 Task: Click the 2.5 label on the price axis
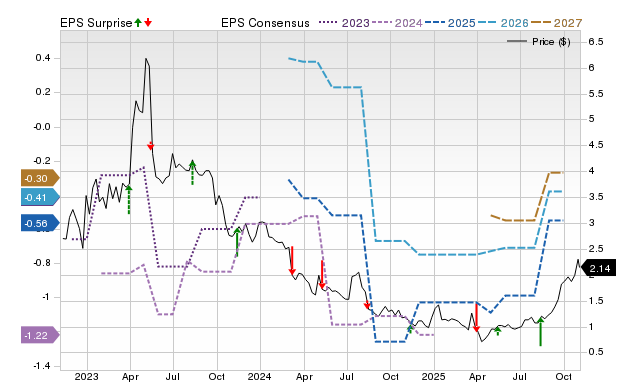pyautogui.click(x=596, y=249)
